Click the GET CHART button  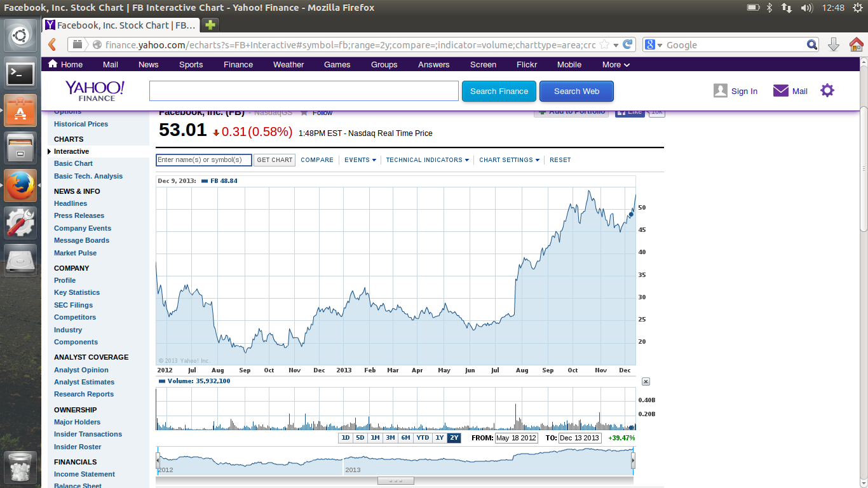click(275, 160)
